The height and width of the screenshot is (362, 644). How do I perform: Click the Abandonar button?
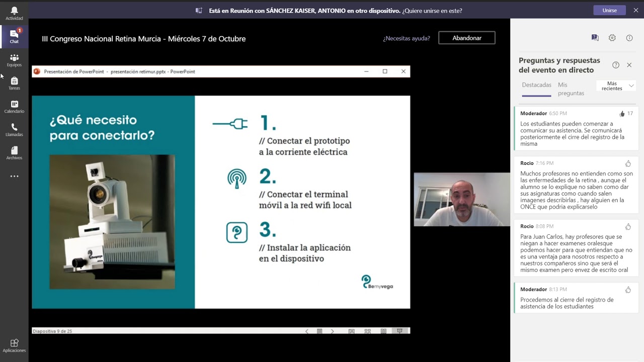tap(467, 38)
